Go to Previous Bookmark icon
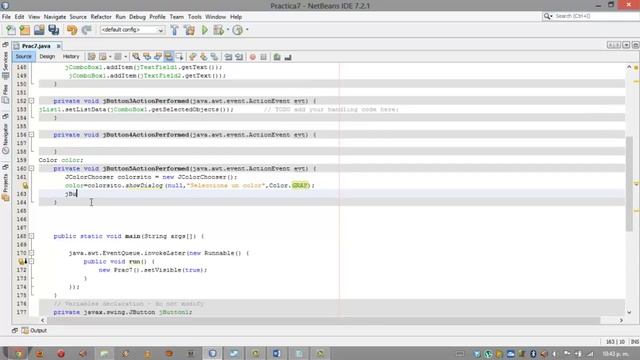Image resolution: width=640 pixels, height=360 pixels. pos(193,57)
